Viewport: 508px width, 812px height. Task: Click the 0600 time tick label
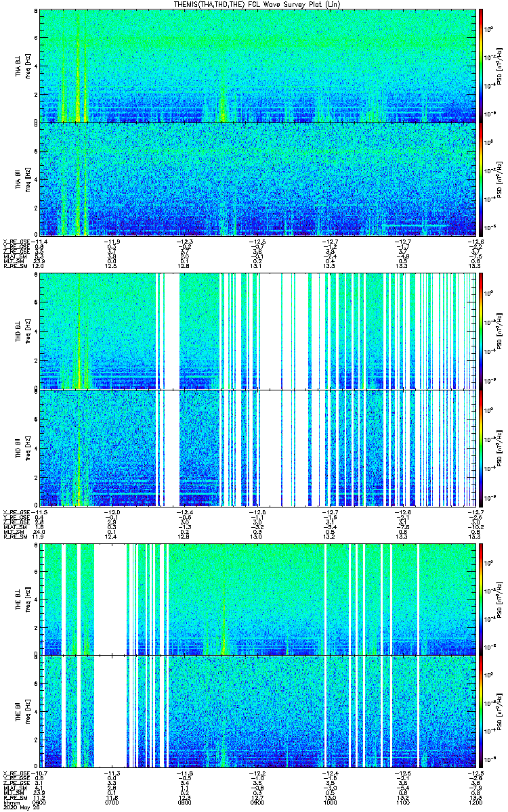pos(40,802)
